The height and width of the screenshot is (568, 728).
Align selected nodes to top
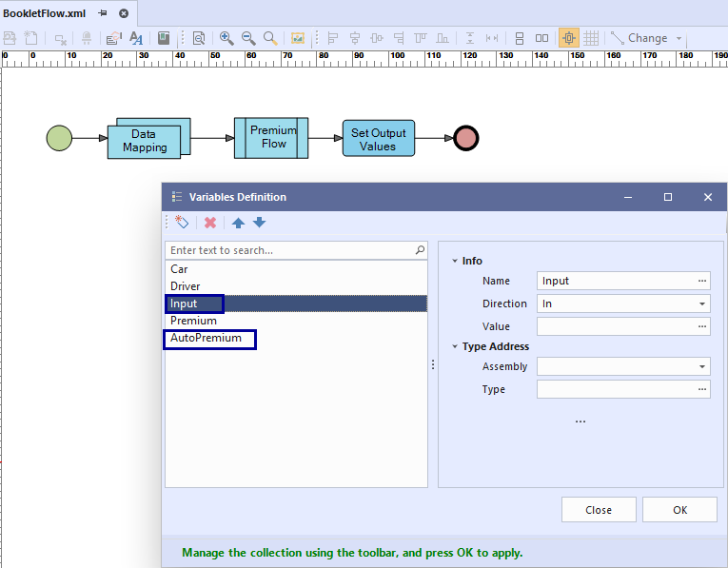tap(421, 38)
